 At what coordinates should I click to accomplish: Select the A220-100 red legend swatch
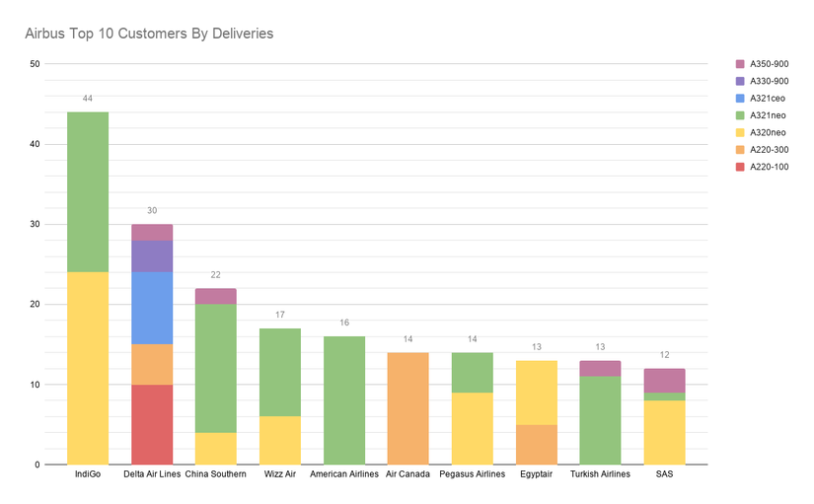pyautogui.click(x=740, y=167)
